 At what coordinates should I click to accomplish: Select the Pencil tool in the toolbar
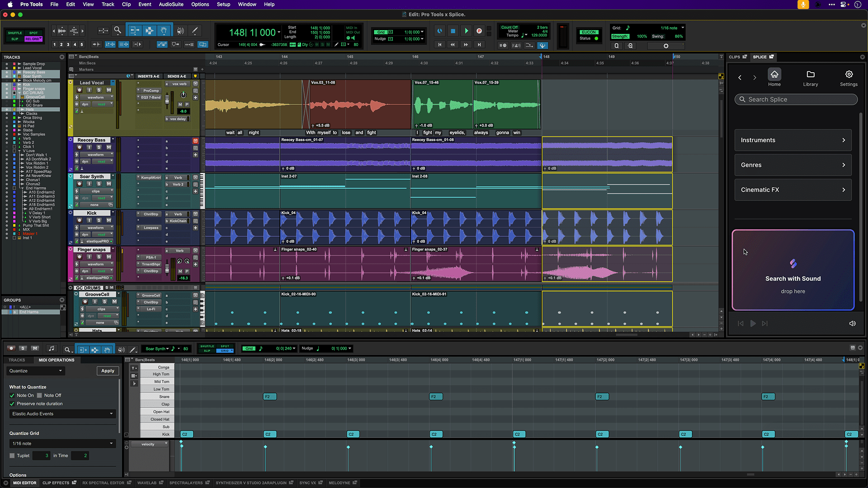pos(195,30)
